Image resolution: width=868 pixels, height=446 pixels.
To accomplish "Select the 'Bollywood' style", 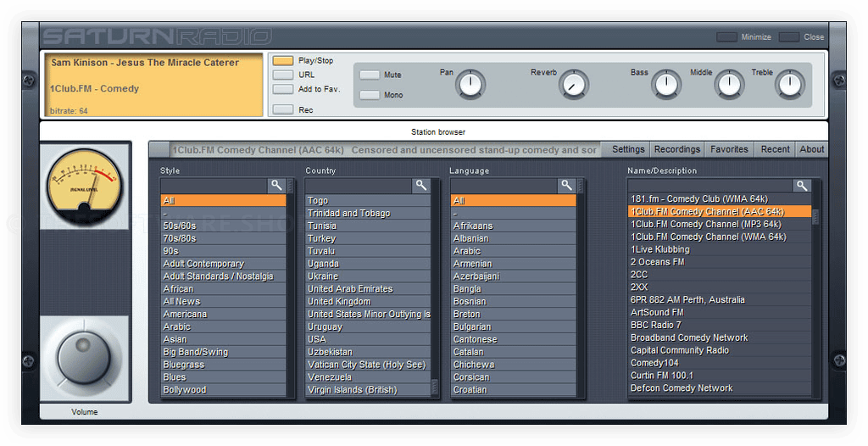I will click(224, 389).
